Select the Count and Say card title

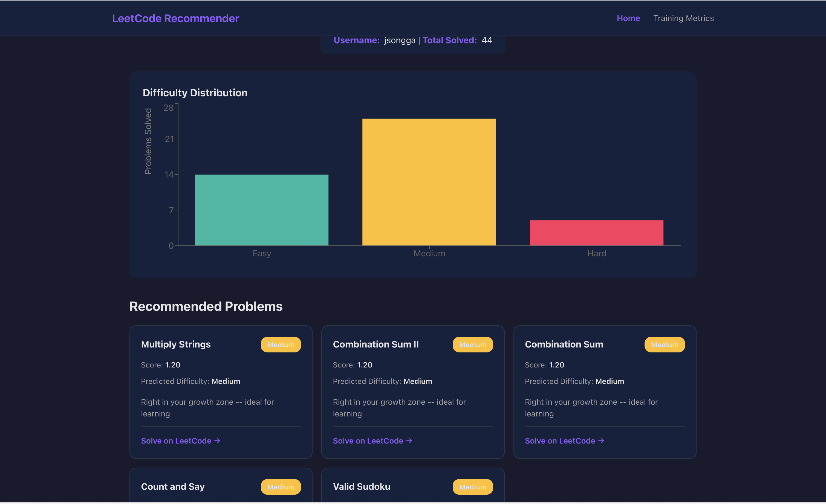click(173, 486)
